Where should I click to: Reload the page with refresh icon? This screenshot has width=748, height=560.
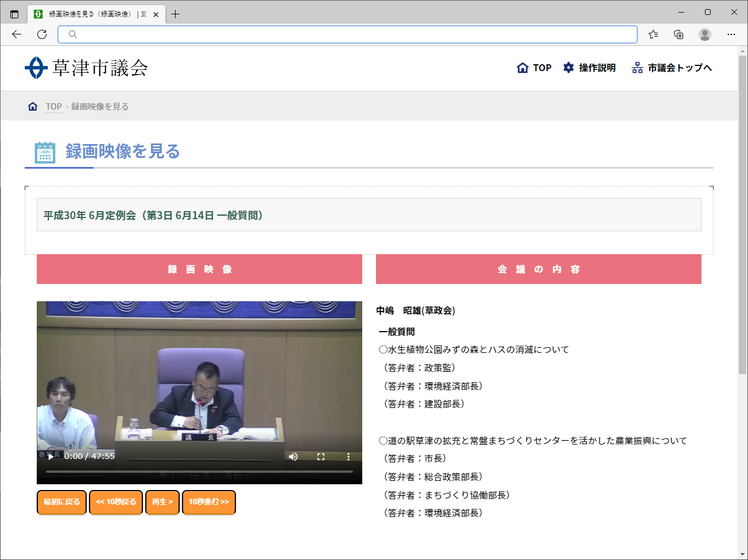click(x=42, y=34)
